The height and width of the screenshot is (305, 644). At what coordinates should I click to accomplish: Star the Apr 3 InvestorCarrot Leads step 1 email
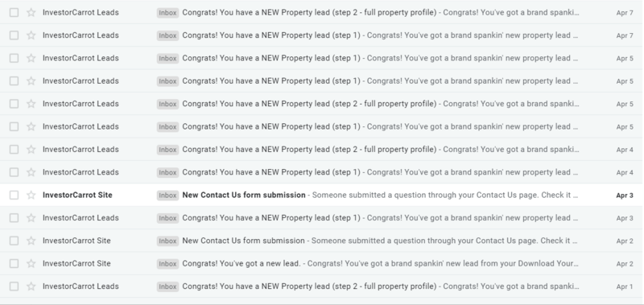(x=31, y=217)
